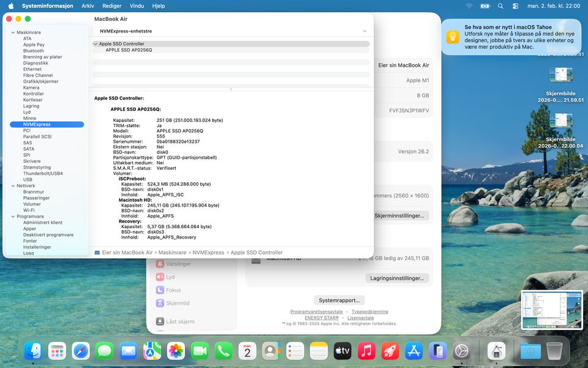Click the App Store dock icon
This screenshot has height=368, width=588.
(414, 351)
